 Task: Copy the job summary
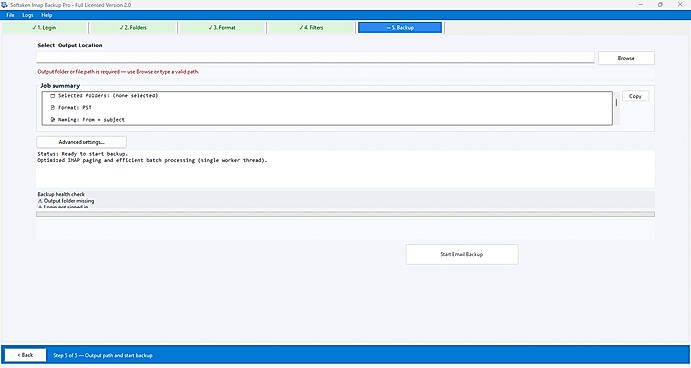click(635, 96)
